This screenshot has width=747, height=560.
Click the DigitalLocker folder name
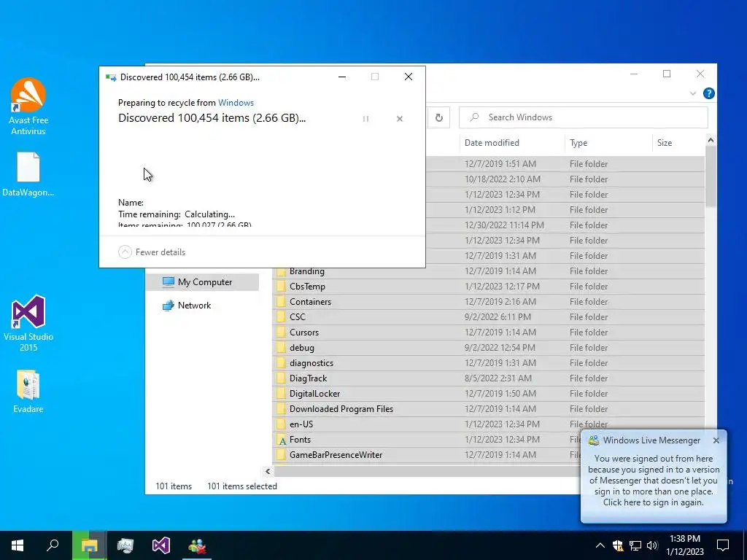tap(314, 393)
